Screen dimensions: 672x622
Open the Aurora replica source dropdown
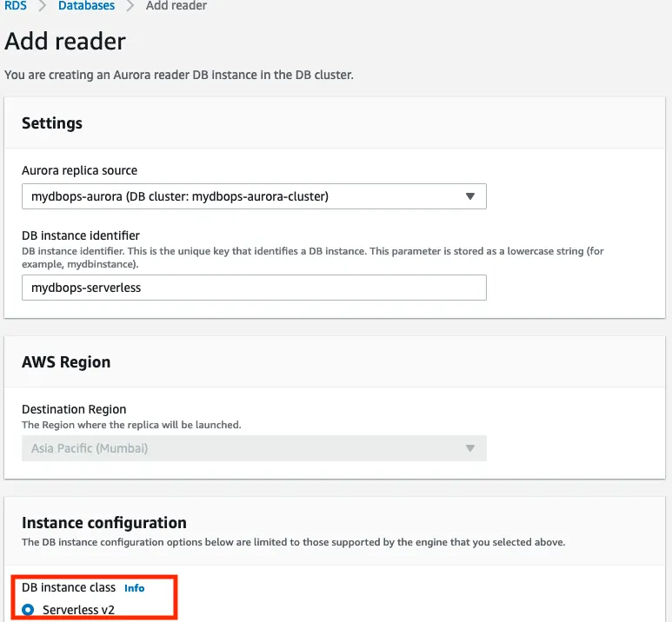point(254,196)
